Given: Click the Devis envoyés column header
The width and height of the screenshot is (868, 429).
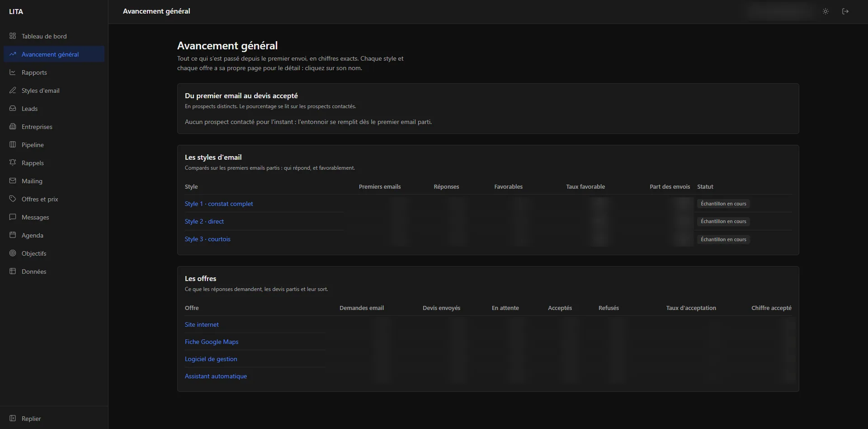Looking at the screenshot, I should 442,308.
